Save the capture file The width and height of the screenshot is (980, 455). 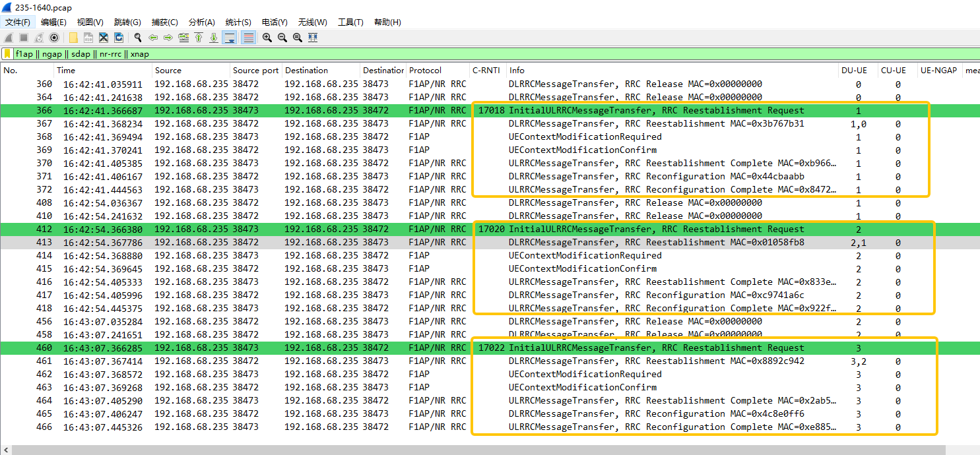click(x=88, y=38)
